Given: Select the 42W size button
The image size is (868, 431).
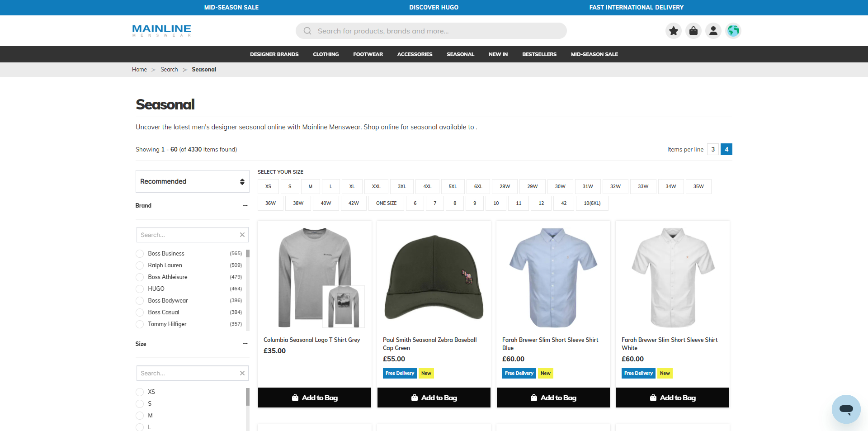Looking at the screenshot, I should click(x=354, y=203).
